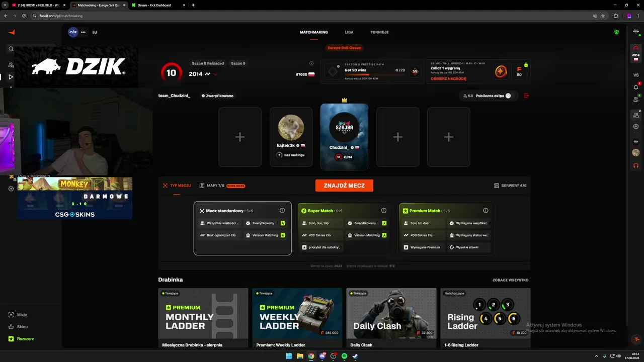Image resolution: width=644 pixels, height=362 pixels.
Task: Expand the 2014 Elo dropdown arrow
Action: [216, 74]
